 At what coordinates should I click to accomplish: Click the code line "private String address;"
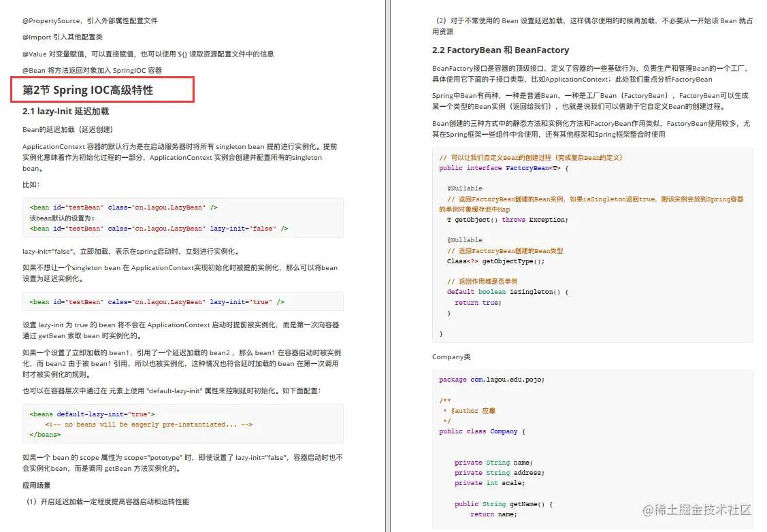point(500,473)
